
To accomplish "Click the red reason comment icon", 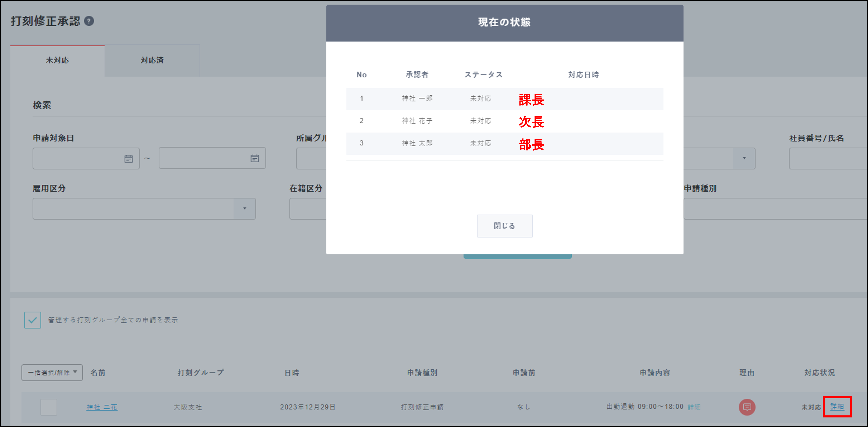I will (x=747, y=407).
